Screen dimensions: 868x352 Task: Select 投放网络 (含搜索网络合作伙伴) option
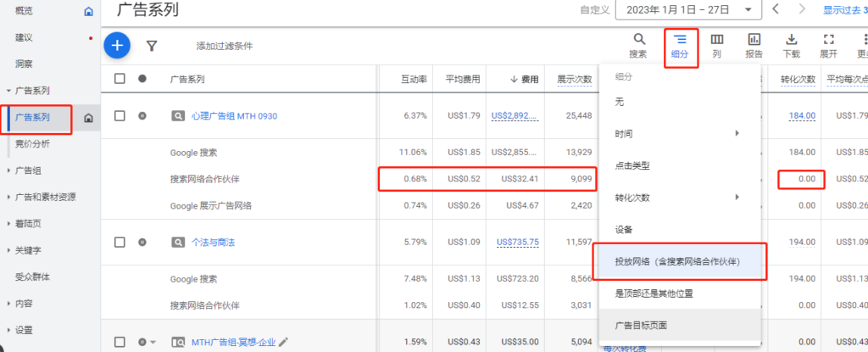click(x=677, y=262)
